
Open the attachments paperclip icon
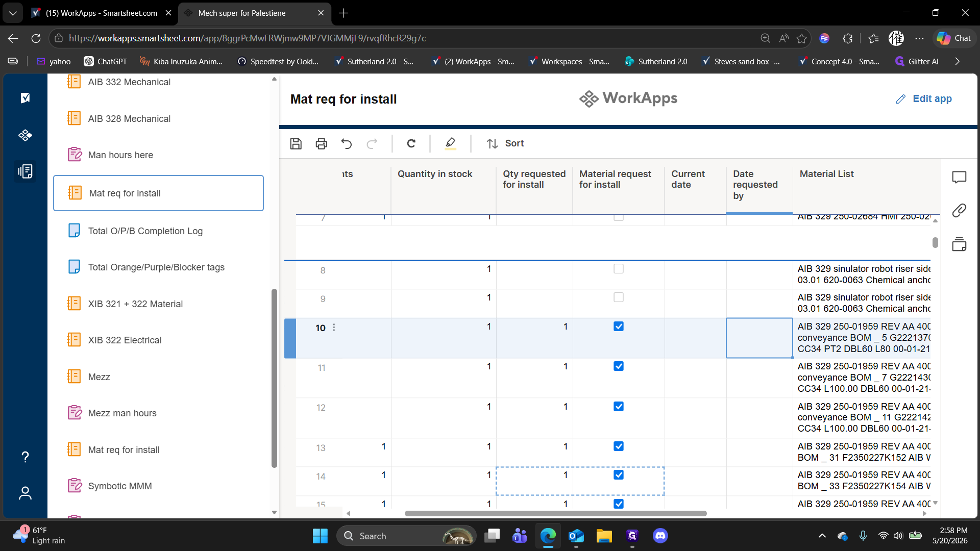click(959, 210)
